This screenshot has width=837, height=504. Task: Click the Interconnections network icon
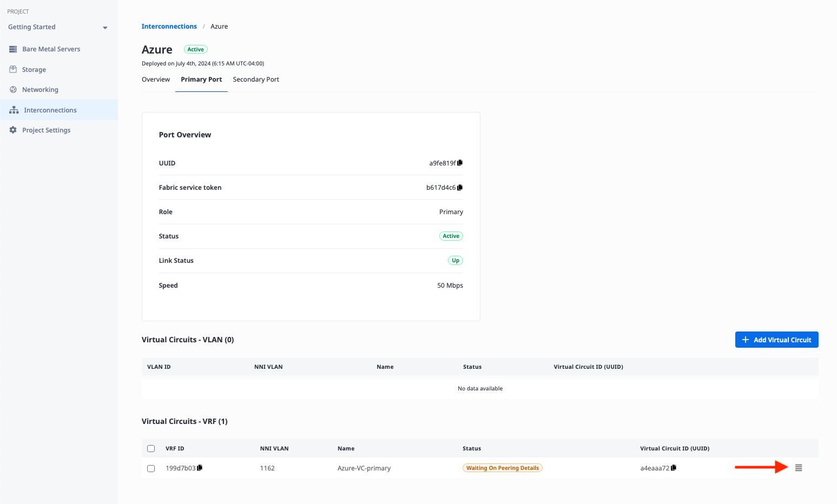click(x=14, y=110)
